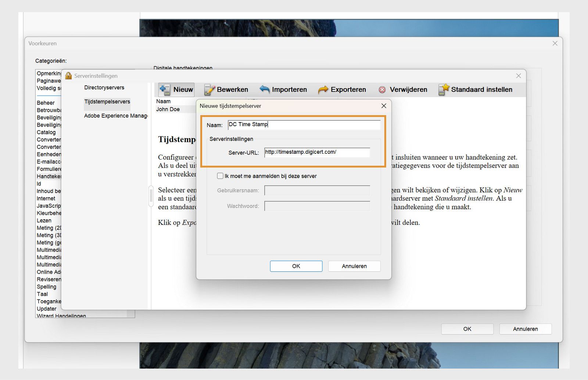Click OK in the Voorkeuren window
This screenshot has height=380, width=588.
click(467, 329)
